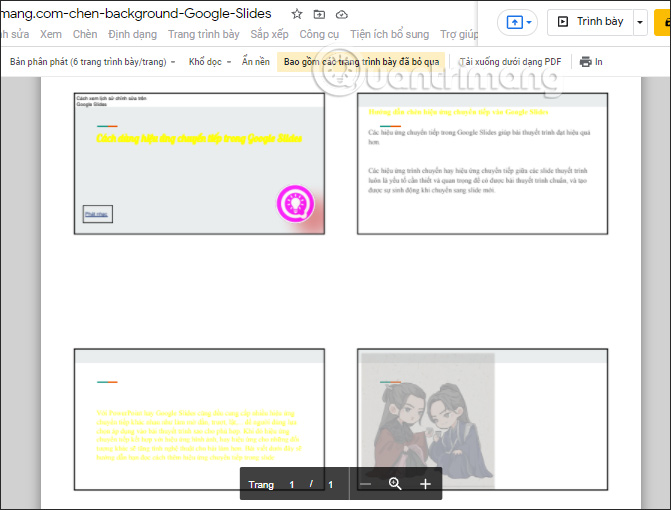
Task: Open the Trình bày dropdown arrow
Action: (640, 22)
